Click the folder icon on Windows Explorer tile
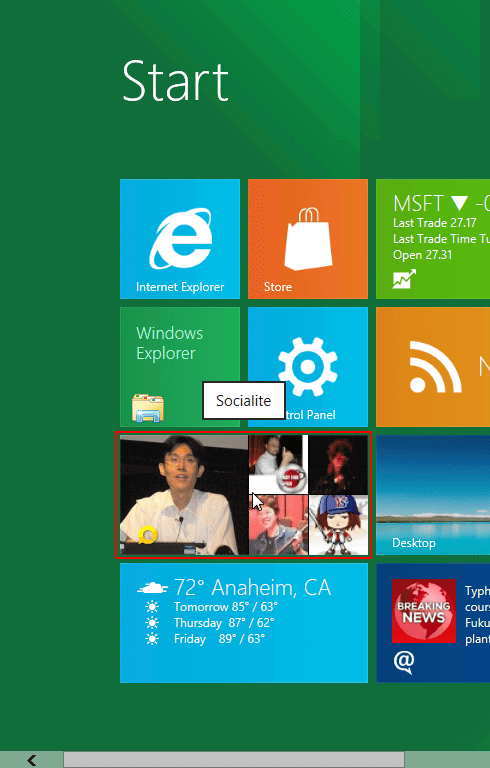Viewport: 490px width, 768px height. [147, 408]
